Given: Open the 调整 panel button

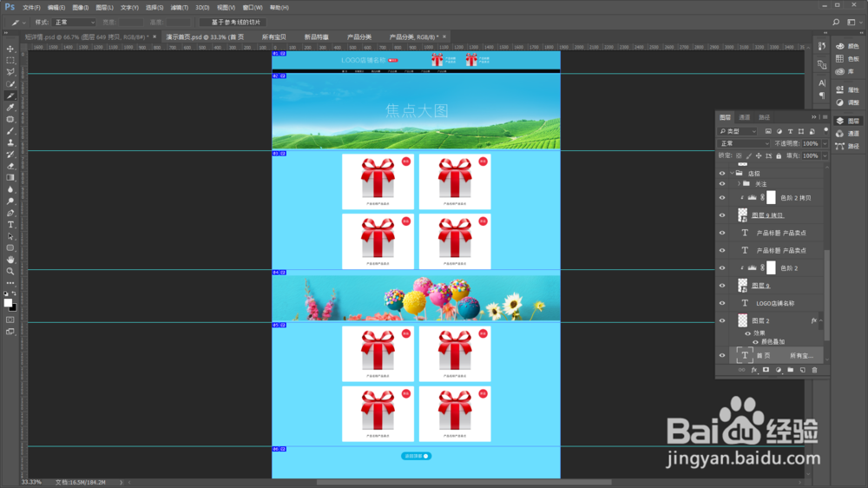Looking at the screenshot, I should 847,102.
